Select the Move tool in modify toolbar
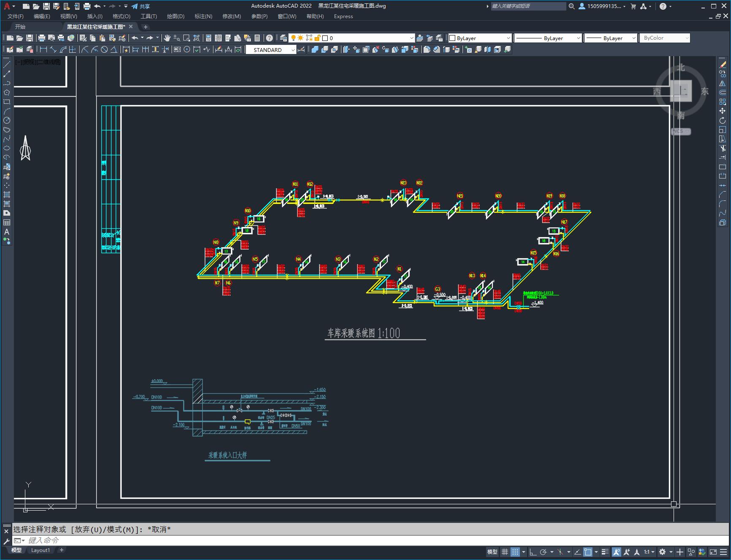 coord(723,111)
